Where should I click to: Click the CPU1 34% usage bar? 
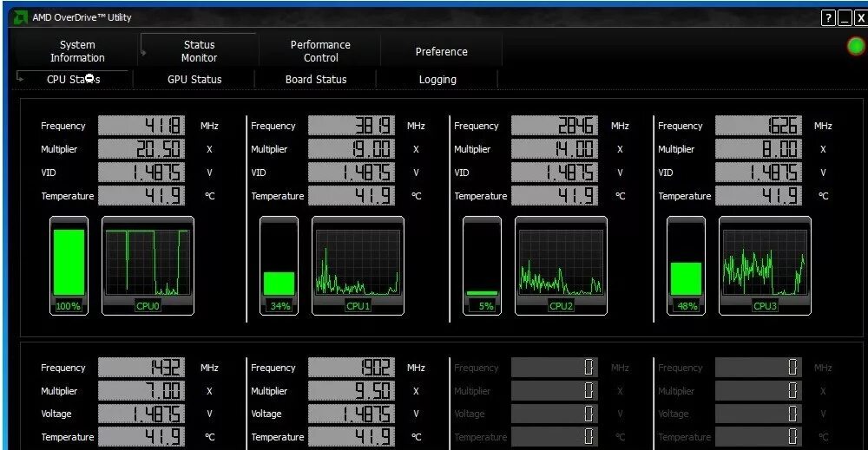(x=279, y=283)
